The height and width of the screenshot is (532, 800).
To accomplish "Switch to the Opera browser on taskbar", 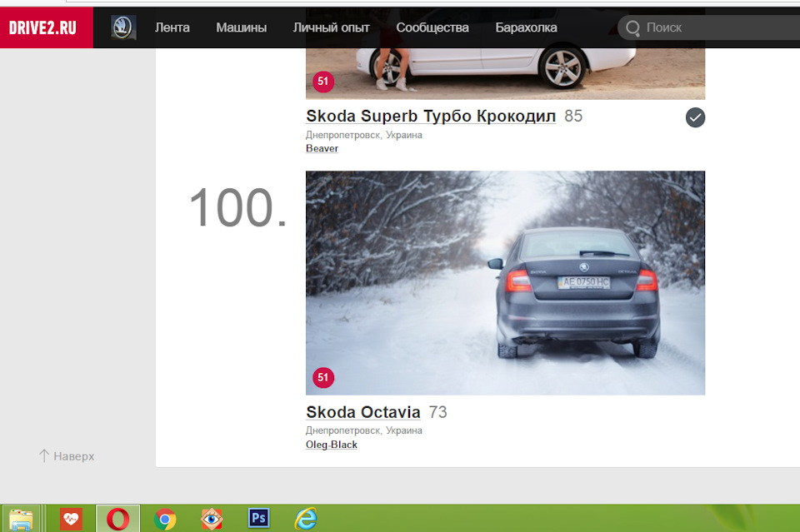I will coord(117,520).
